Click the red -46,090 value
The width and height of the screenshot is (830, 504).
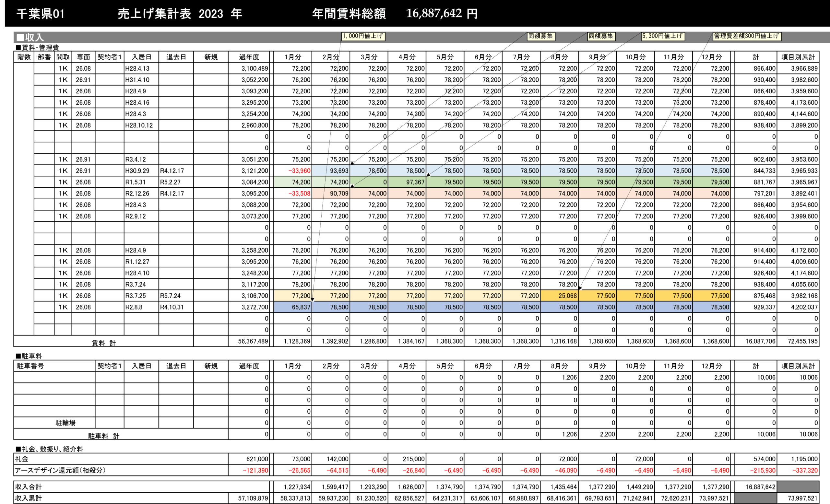coord(565,470)
